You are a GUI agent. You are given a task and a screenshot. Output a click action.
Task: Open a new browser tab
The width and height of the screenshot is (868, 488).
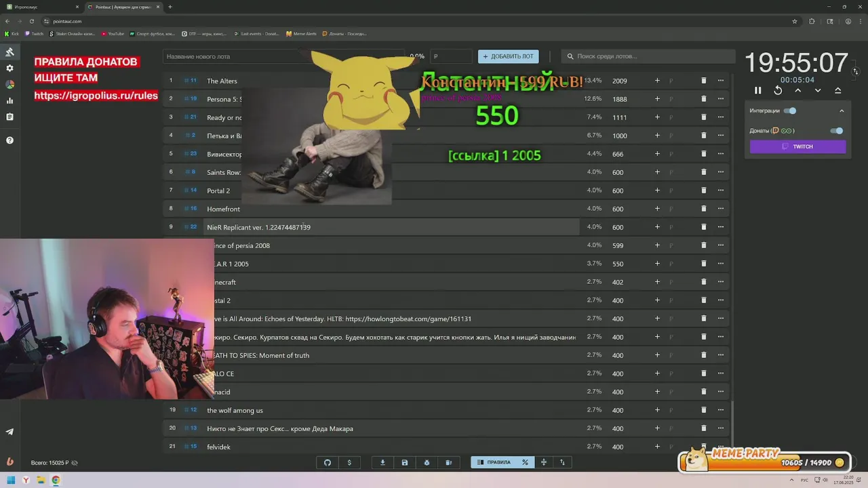(170, 7)
